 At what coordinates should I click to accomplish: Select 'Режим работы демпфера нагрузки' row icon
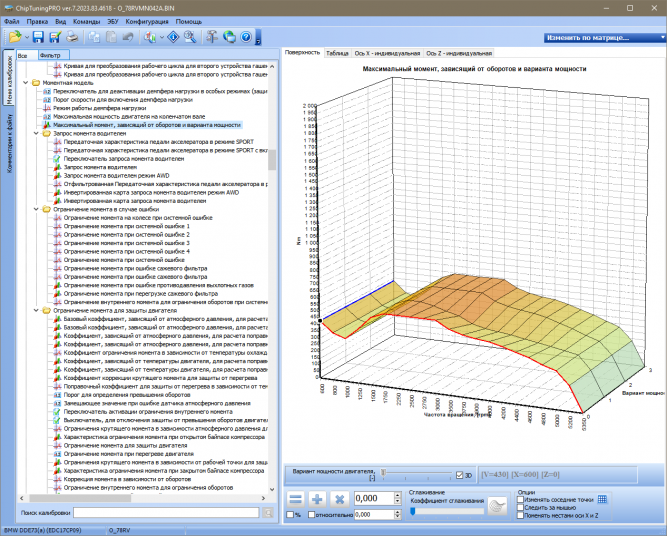pos(47,108)
